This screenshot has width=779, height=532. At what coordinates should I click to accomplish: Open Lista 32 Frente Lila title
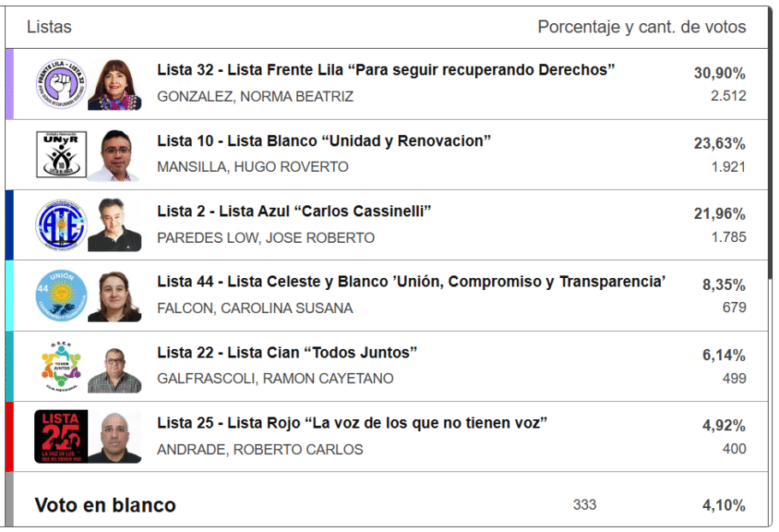coord(386,70)
